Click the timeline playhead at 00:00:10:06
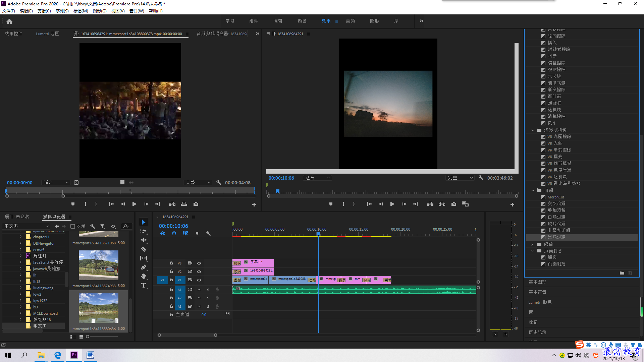 tap(318, 234)
